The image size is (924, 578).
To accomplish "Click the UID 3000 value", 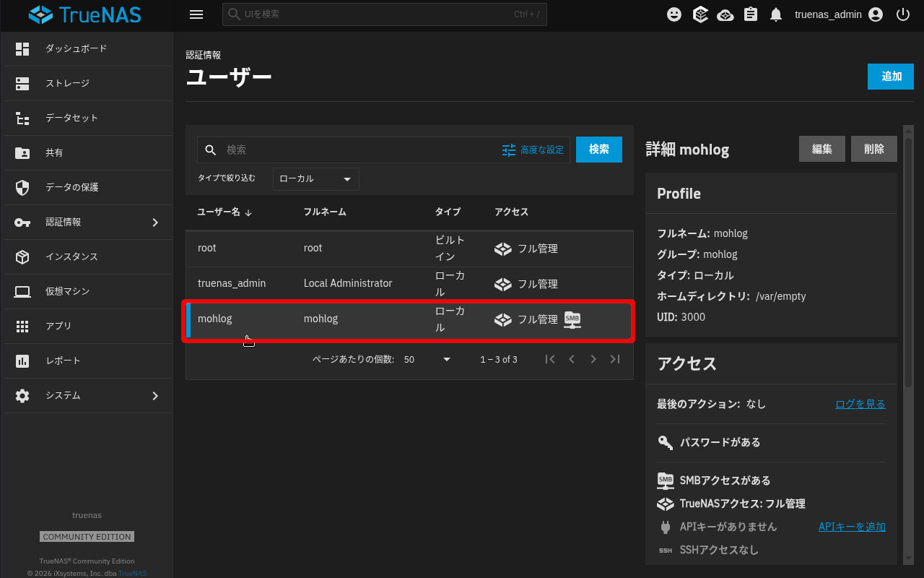I will click(693, 317).
